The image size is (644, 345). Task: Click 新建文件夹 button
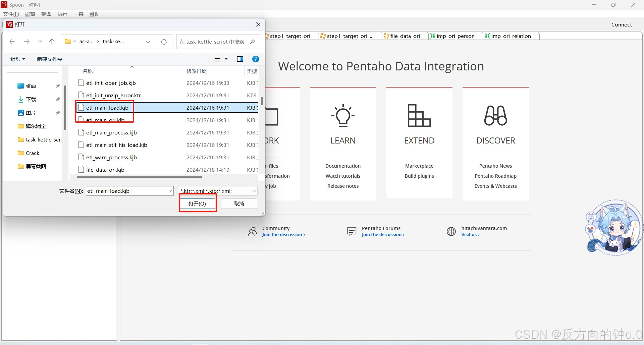tap(50, 59)
